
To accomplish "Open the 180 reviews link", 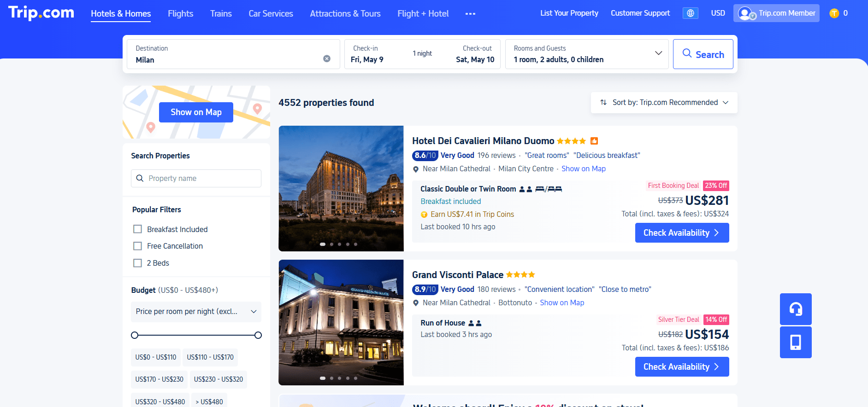I will [x=496, y=290].
